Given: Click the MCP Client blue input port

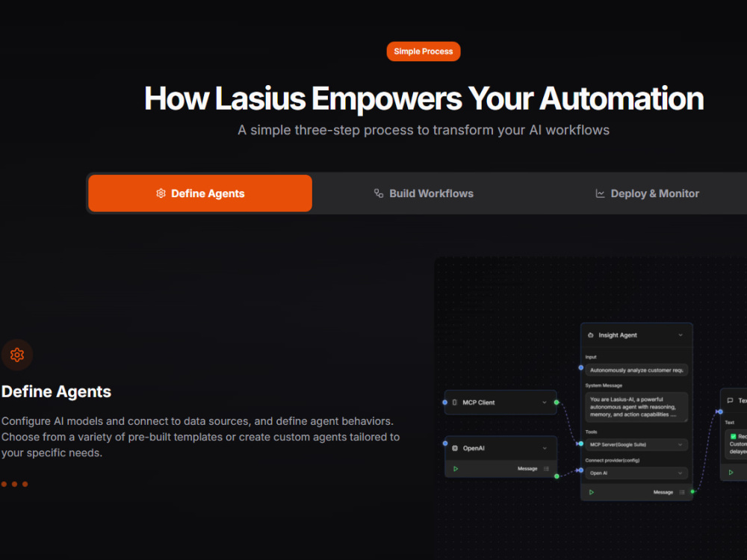Looking at the screenshot, I should (445, 402).
